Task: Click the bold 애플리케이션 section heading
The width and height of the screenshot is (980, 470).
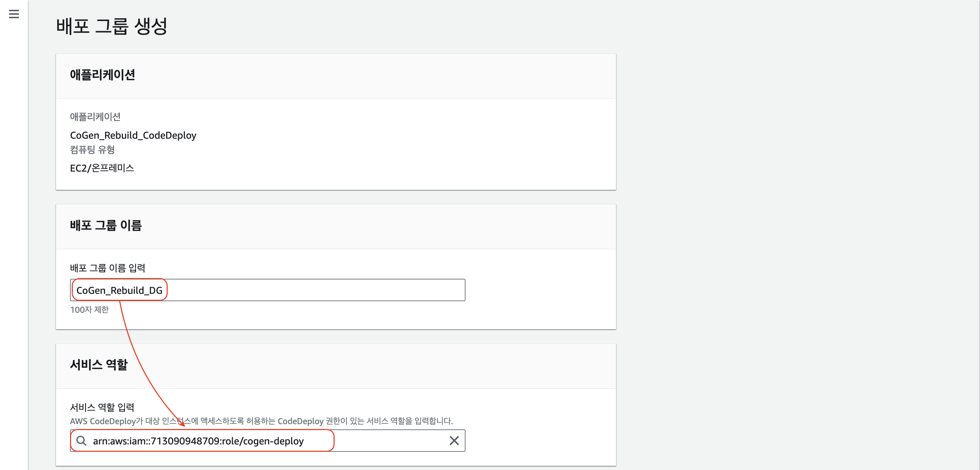Action: coord(102,75)
